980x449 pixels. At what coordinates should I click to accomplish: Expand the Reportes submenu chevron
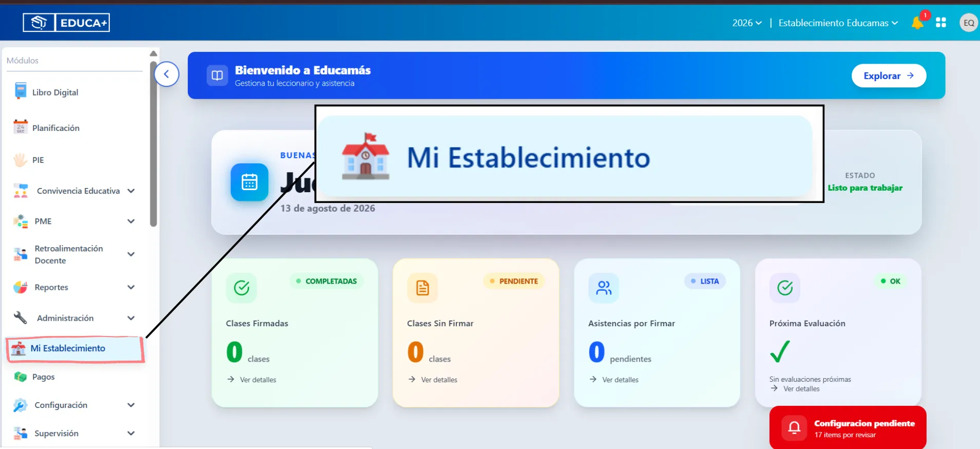coord(131,287)
